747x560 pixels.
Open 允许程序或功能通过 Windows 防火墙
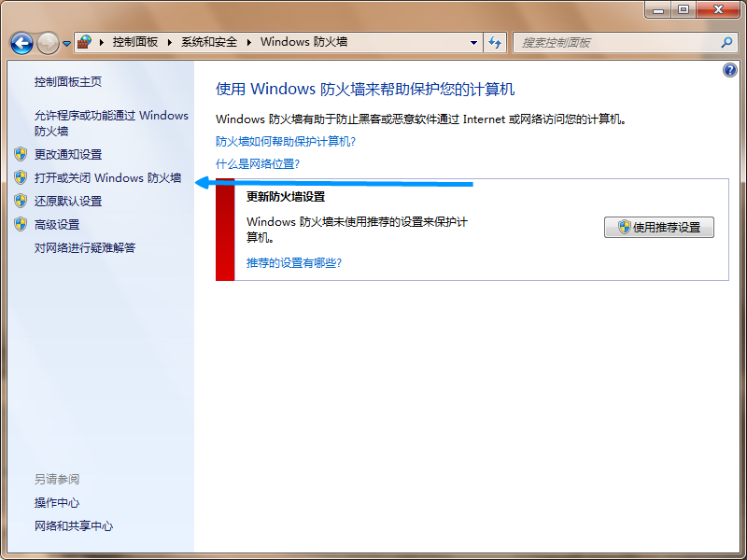coord(111,123)
